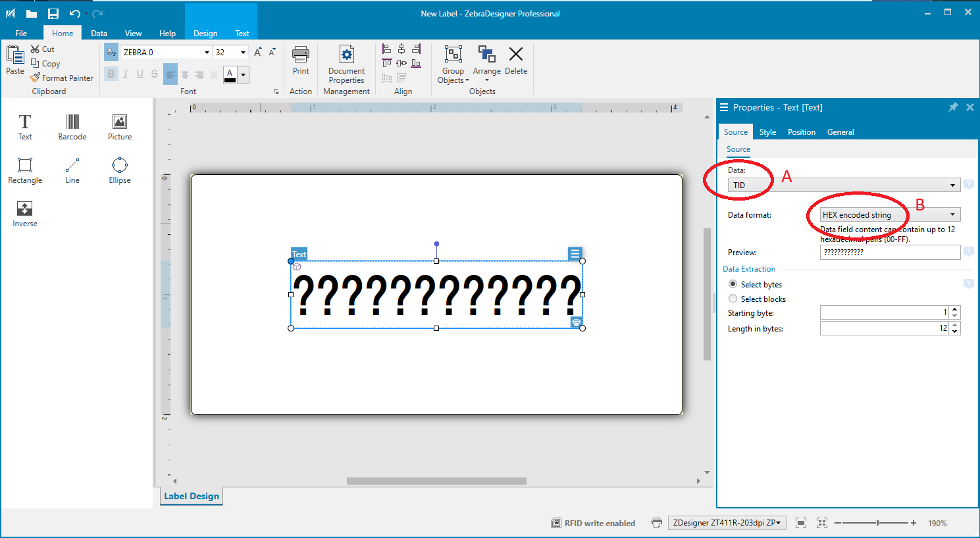Click the Label Design bottom tab
Image resolution: width=980 pixels, height=538 pixels.
tap(192, 496)
